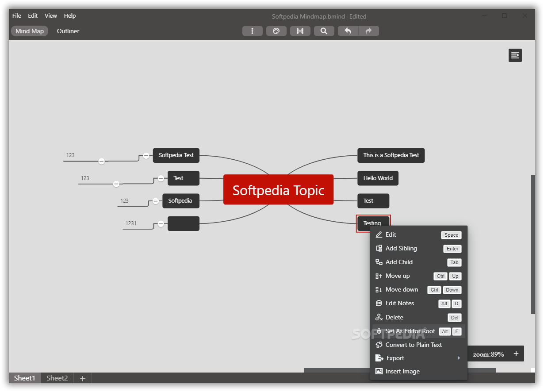
Task: Choose Set As Editor Root entry
Action: click(x=410, y=331)
